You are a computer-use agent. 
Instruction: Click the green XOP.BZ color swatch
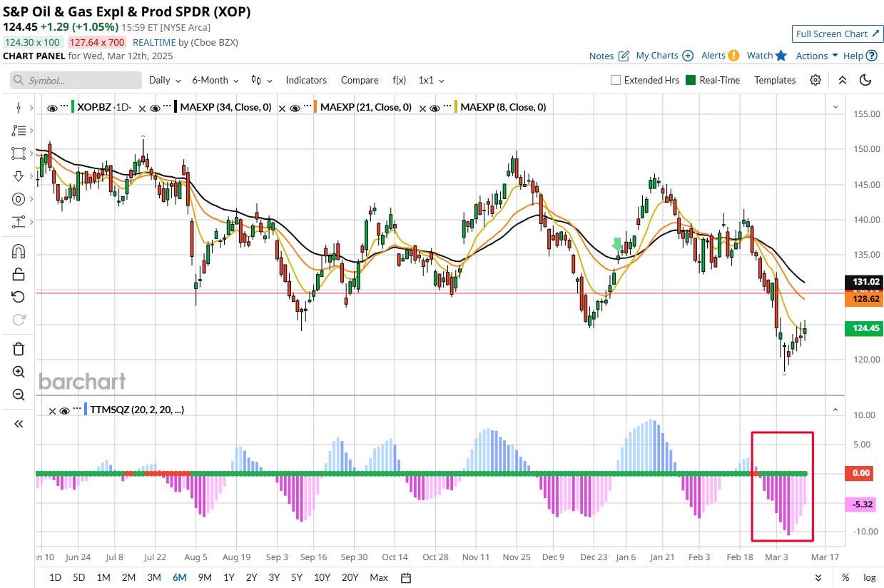coord(73,108)
